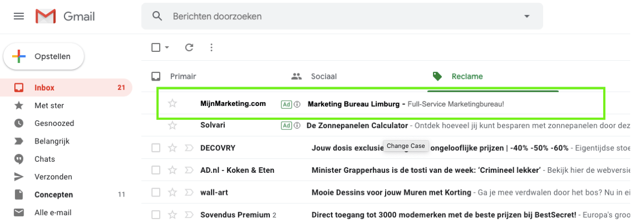Screen dimensions: 644x223
Task: Click the Sociaal people icon
Action: point(296,76)
